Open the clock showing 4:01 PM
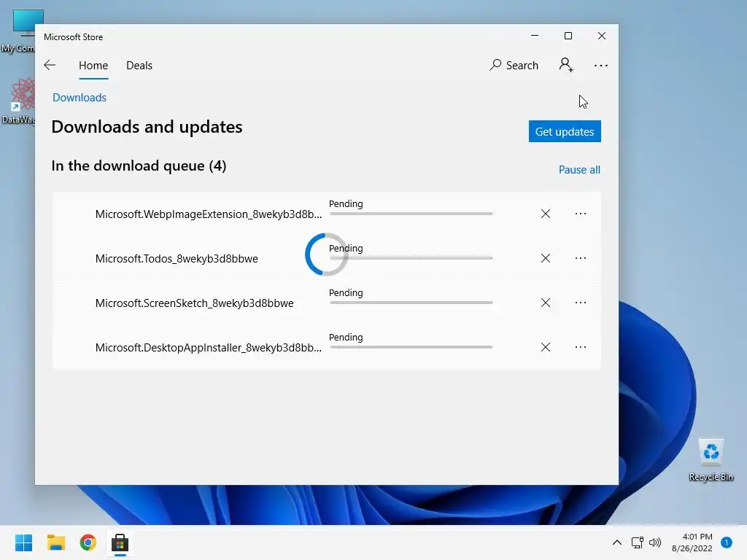 692,542
